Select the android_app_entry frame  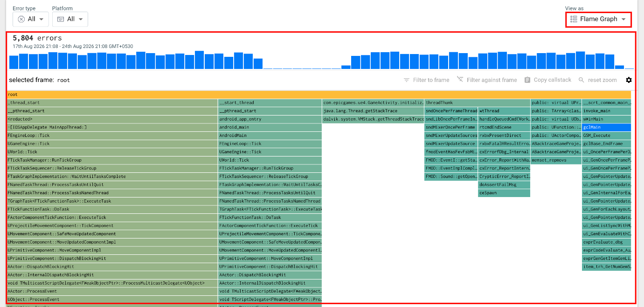[270, 119]
